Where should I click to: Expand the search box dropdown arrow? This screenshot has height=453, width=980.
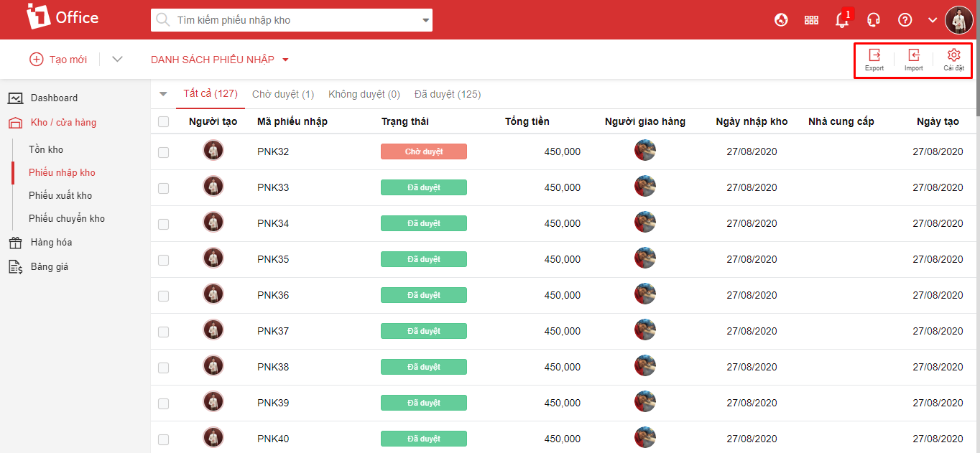425,21
